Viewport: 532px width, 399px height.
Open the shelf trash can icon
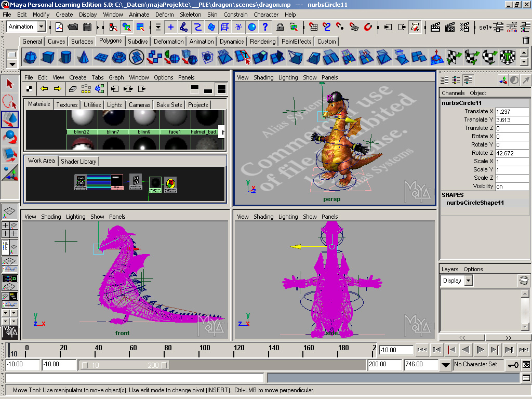pyautogui.click(x=526, y=41)
